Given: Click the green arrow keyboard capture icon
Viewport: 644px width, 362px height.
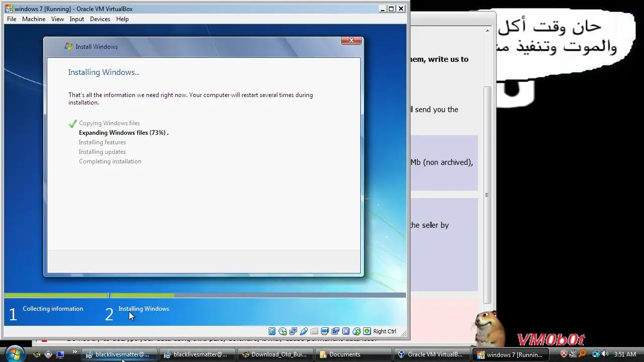Looking at the screenshot, I should tap(367, 331).
